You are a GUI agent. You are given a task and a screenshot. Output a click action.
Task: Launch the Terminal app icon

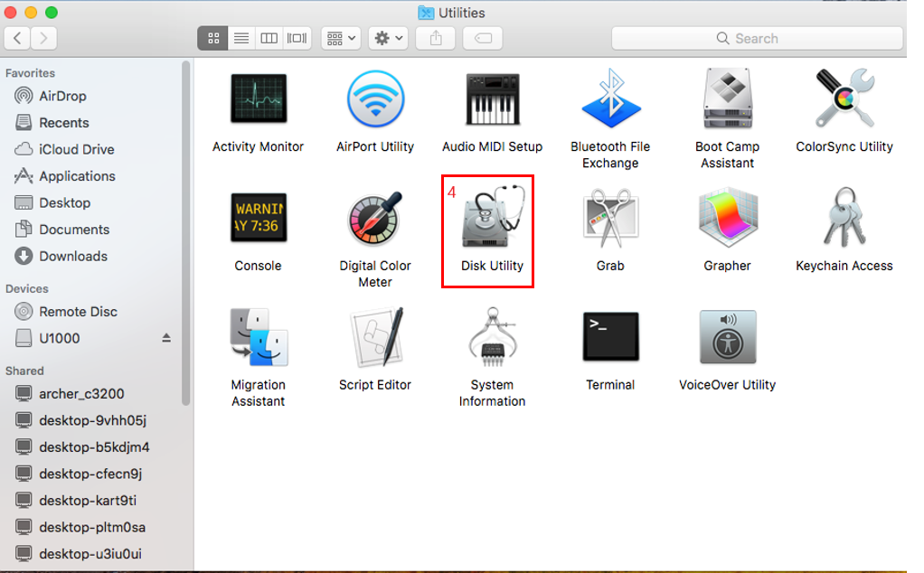tap(610, 339)
